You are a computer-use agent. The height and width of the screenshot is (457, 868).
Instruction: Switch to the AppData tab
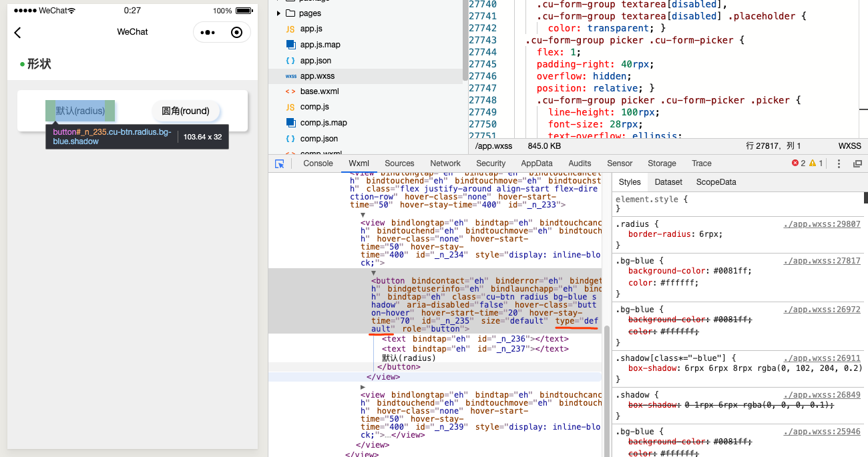[x=537, y=163]
